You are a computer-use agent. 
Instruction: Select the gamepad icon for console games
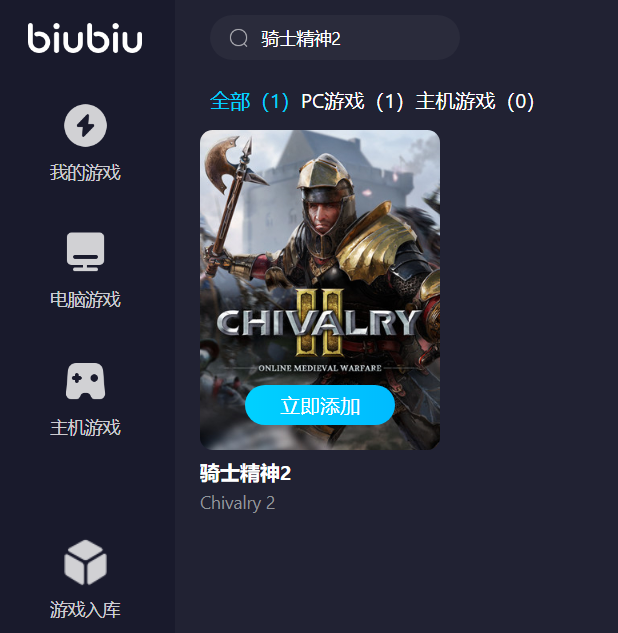pos(86,381)
